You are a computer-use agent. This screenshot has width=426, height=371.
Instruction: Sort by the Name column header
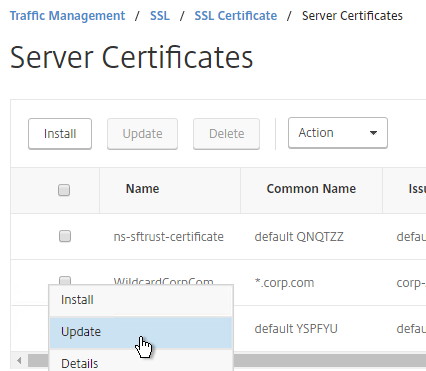142,189
